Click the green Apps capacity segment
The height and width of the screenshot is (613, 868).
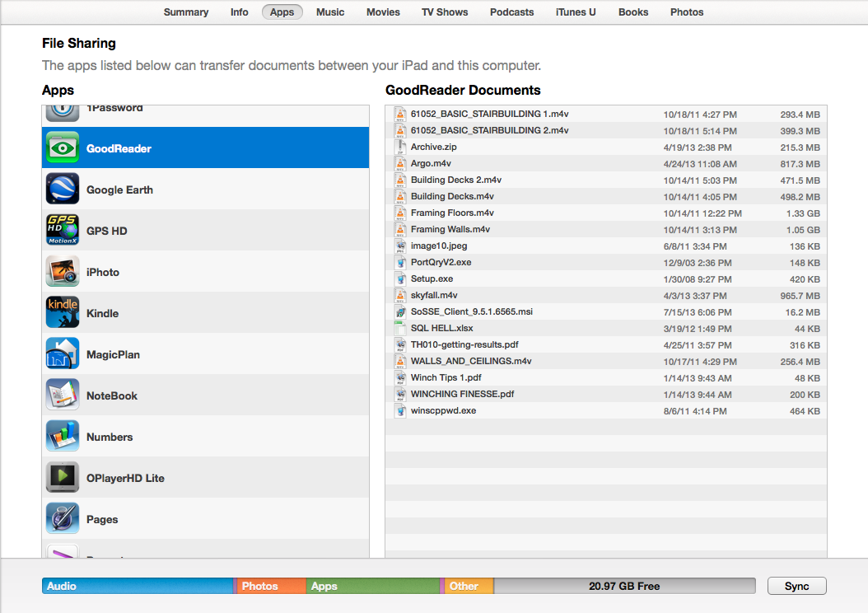pyautogui.click(x=374, y=586)
